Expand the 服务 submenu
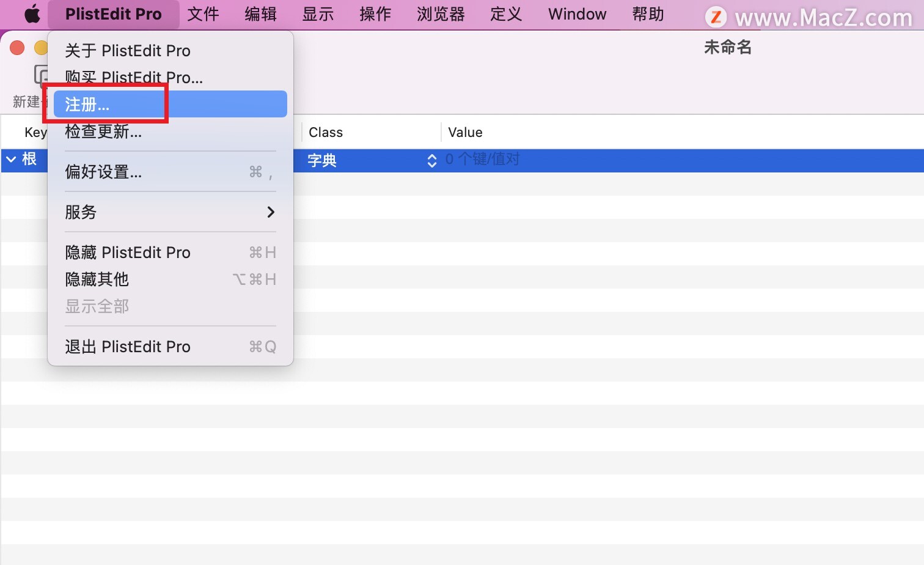 (x=170, y=212)
